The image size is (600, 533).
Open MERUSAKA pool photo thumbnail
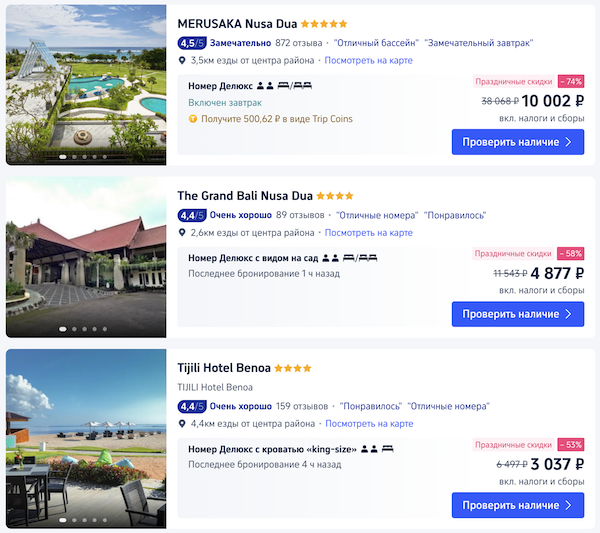pos(86,85)
